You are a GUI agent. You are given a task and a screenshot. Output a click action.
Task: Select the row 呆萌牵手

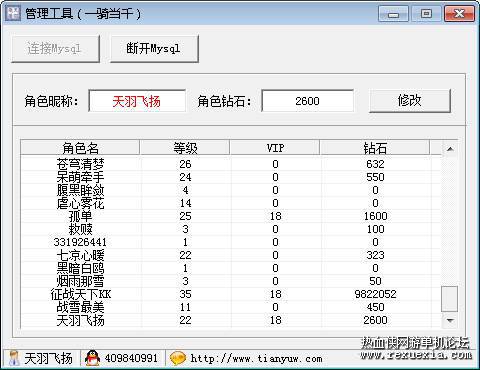pos(231,177)
